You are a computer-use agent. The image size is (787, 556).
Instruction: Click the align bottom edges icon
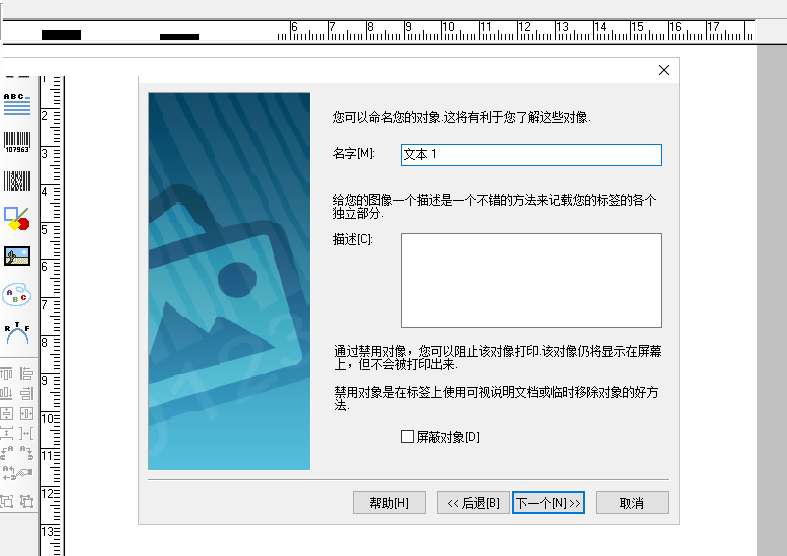[x=7, y=393]
